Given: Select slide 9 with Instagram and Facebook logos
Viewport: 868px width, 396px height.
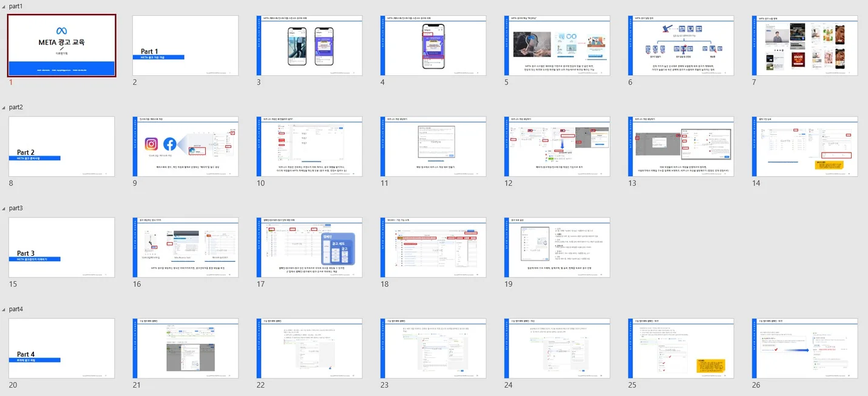Looking at the screenshot, I should click(185, 146).
